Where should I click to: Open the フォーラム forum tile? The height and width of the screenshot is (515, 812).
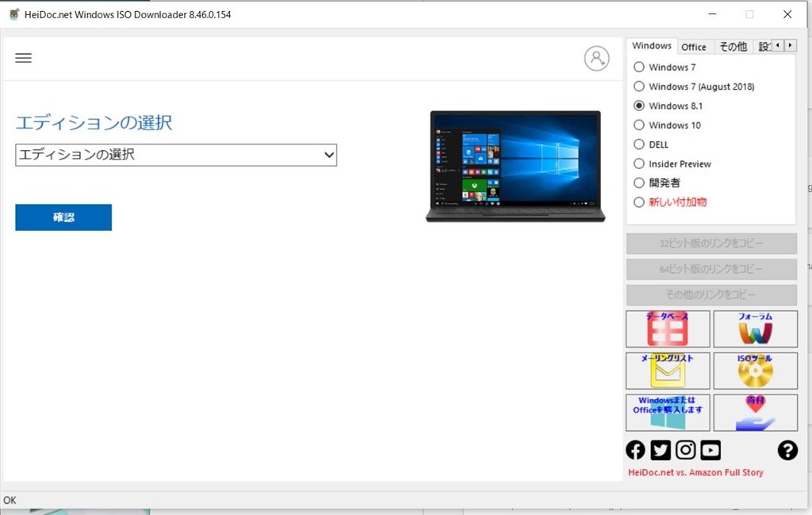pos(755,329)
